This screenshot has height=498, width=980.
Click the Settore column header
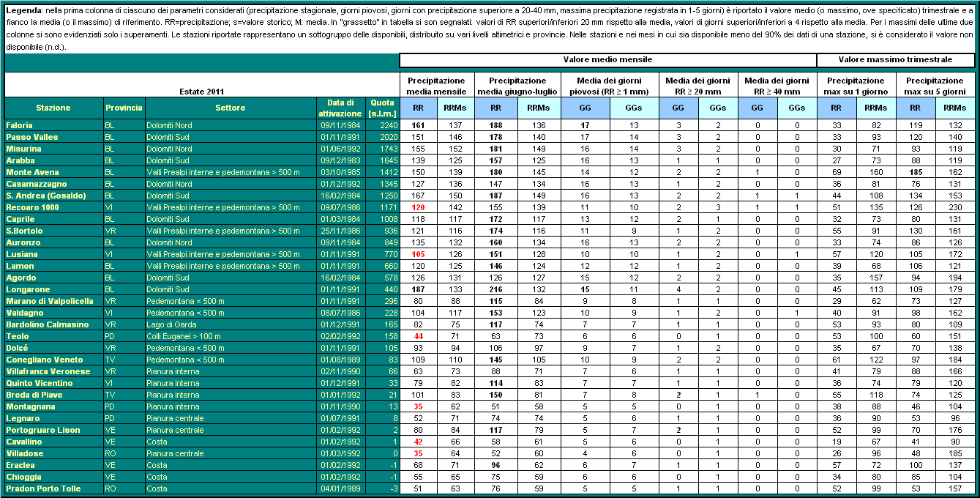point(230,108)
